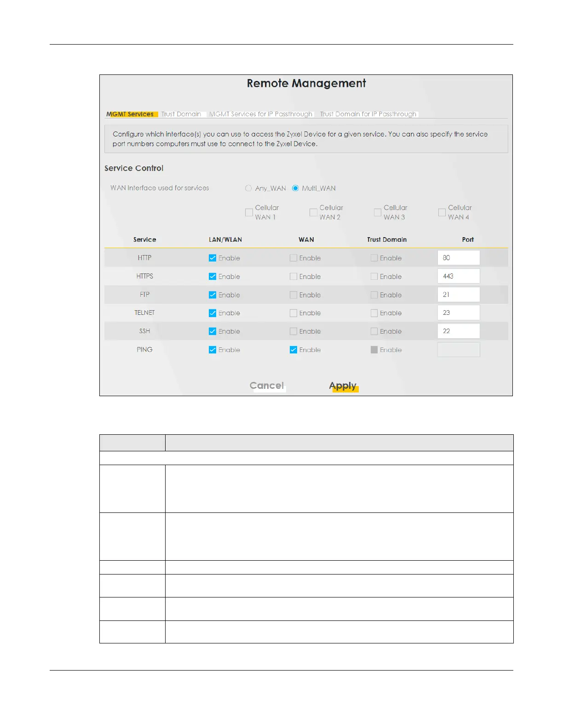Toggle PING LAN/WLAN Enable checkbox
The image size is (563, 728).
coord(213,350)
